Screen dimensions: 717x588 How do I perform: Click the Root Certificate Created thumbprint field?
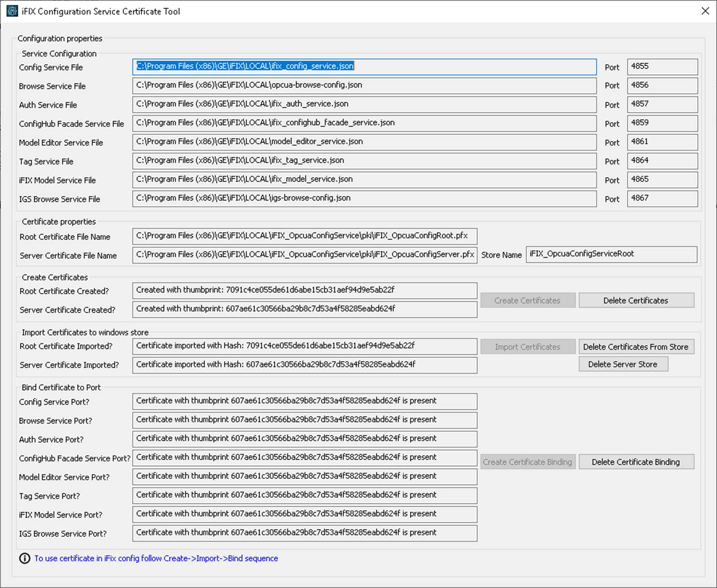coord(305,291)
